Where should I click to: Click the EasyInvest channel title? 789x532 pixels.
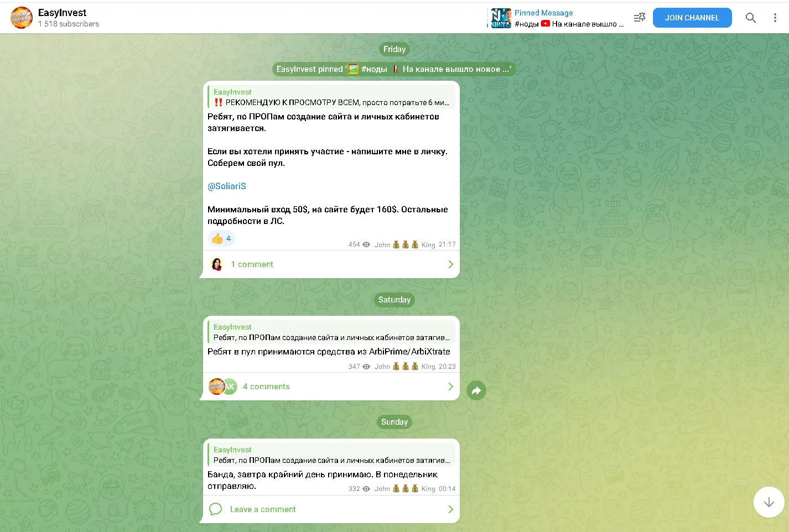click(x=62, y=13)
